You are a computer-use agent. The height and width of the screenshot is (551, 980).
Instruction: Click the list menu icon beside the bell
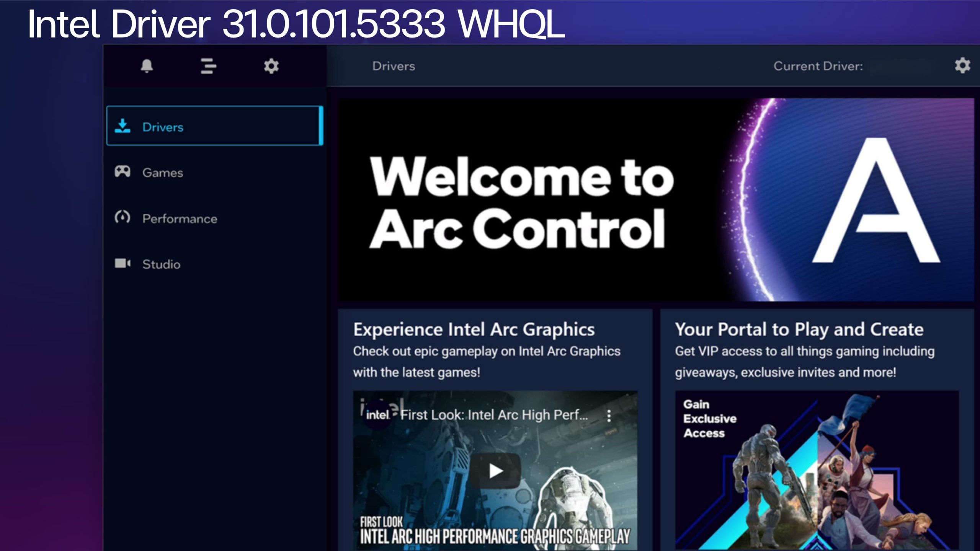tap(208, 66)
